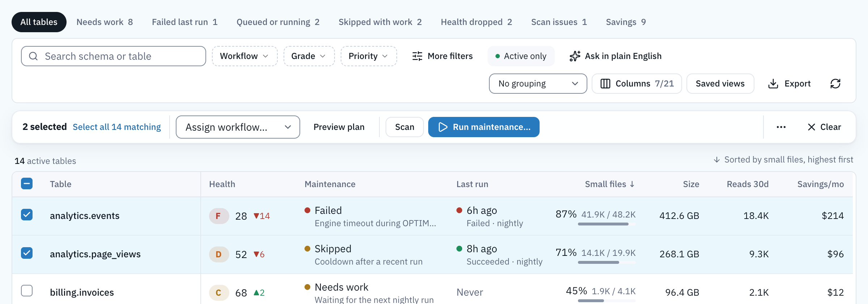Export the table list
868x304 pixels.
[x=789, y=84]
